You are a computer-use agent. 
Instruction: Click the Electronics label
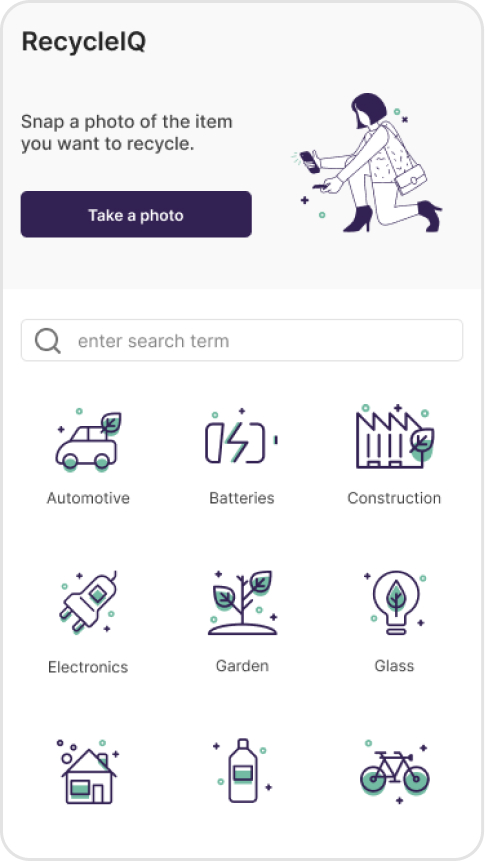tap(88, 667)
